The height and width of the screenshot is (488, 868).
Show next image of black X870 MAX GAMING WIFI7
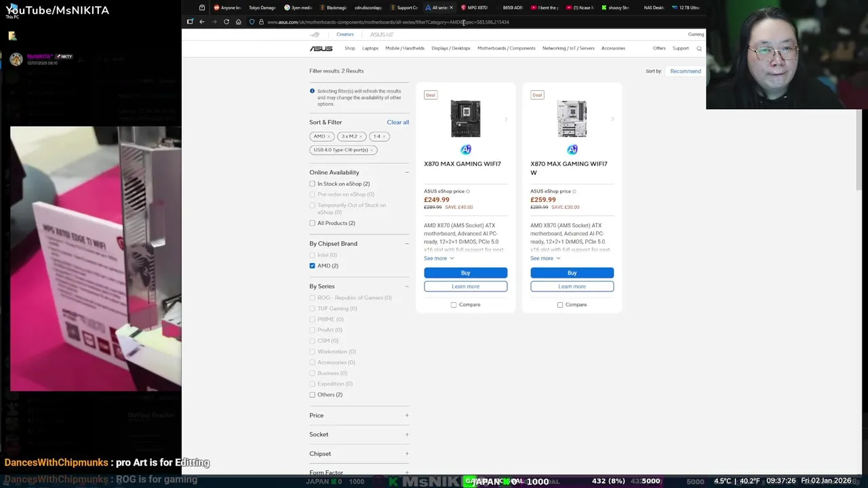[x=506, y=119]
